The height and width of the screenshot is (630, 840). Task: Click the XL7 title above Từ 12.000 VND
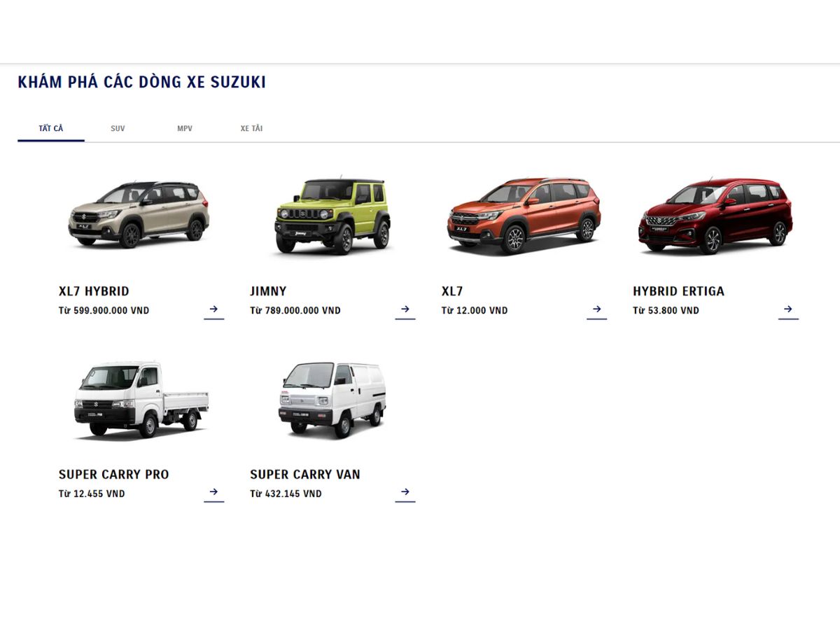pyautogui.click(x=452, y=291)
